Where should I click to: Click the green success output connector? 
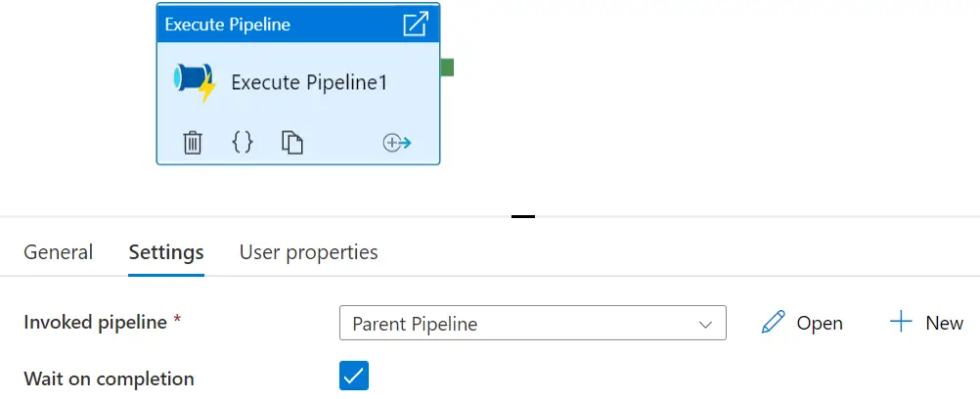coord(447,66)
